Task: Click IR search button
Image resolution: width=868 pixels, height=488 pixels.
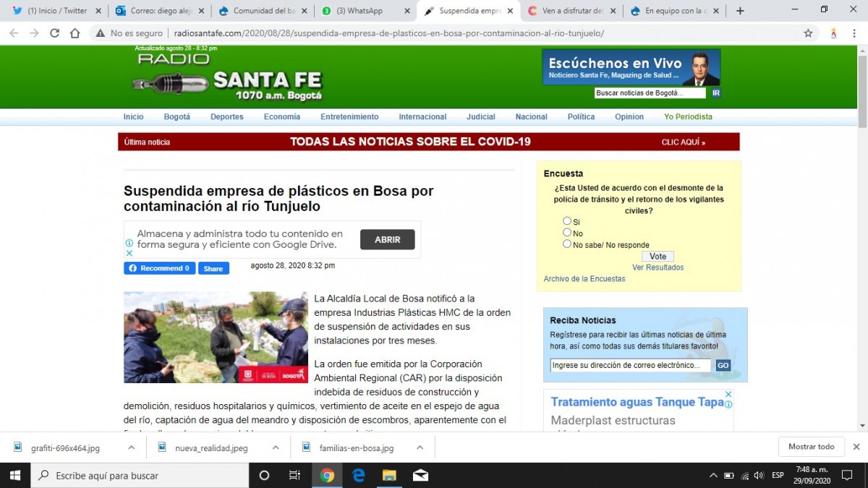Action: pyautogui.click(x=716, y=93)
